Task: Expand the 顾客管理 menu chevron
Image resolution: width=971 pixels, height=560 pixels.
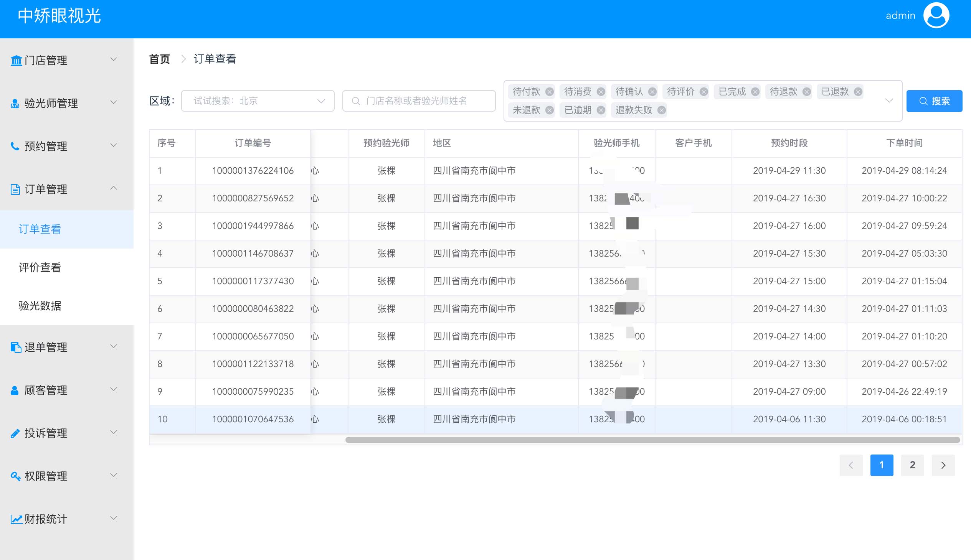Action: (x=114, y=389)
